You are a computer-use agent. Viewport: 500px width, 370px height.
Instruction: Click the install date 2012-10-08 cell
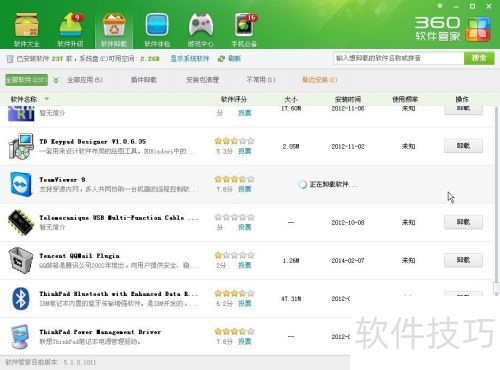[x=348, y=223]
